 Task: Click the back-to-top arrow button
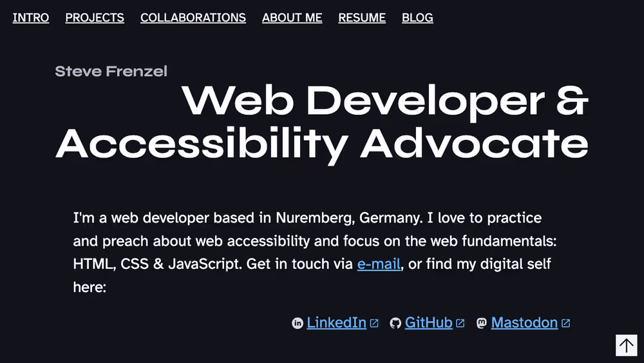point(627,345)
